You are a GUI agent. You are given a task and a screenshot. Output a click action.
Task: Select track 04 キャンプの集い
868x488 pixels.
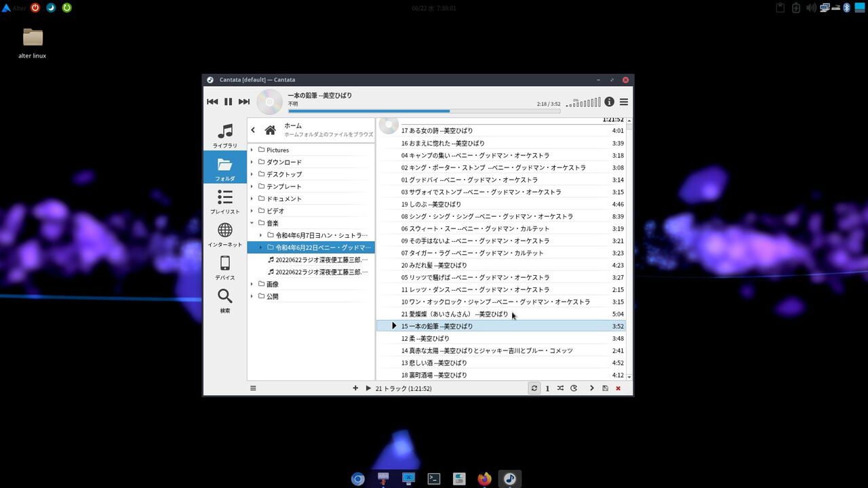point(501,155)
